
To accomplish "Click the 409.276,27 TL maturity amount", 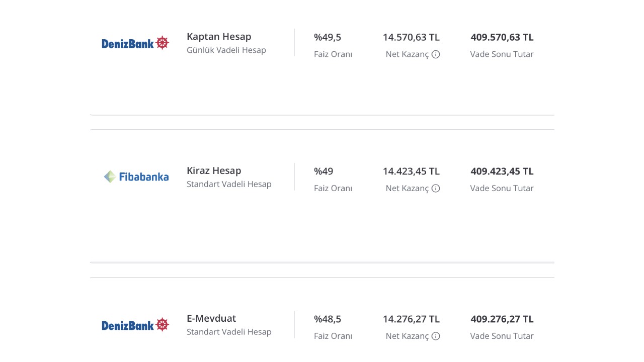I will pyautogui.click(x=502, y=319).
